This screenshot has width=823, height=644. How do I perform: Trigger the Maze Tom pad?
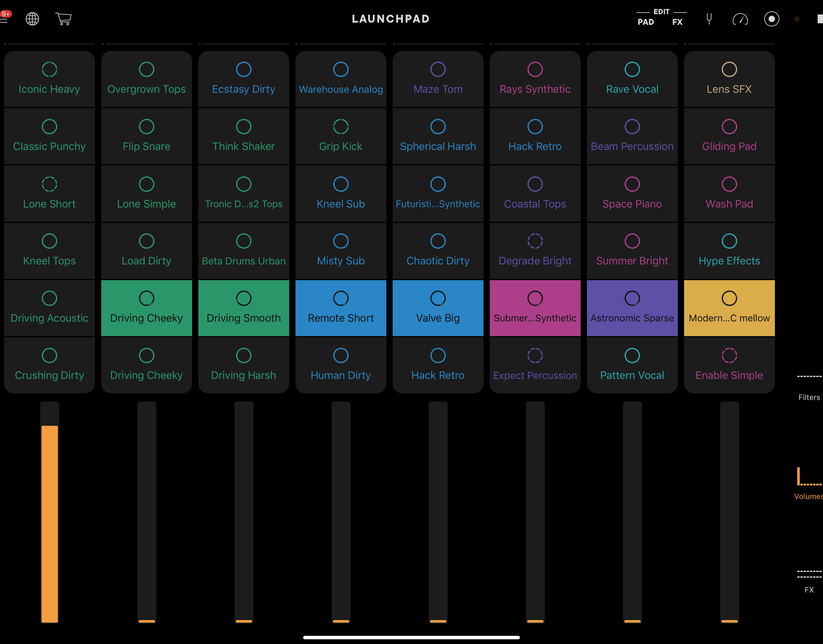[x=438, y=79]
